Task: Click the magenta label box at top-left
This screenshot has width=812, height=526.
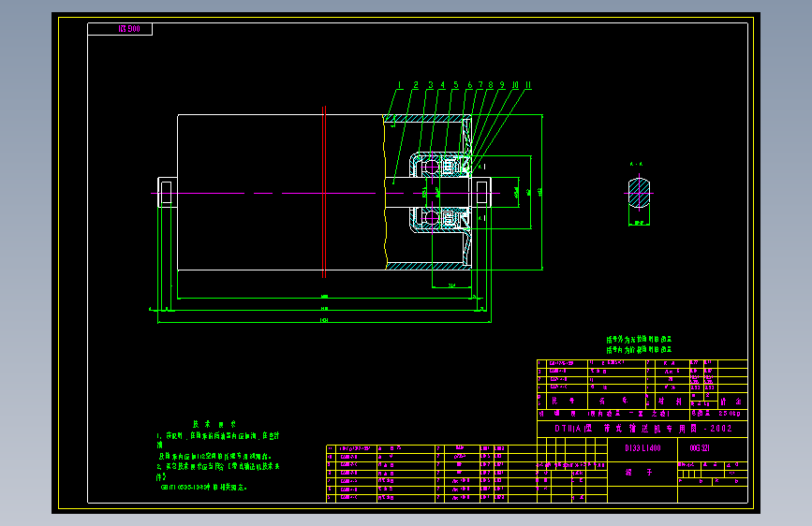Action: 120,29
